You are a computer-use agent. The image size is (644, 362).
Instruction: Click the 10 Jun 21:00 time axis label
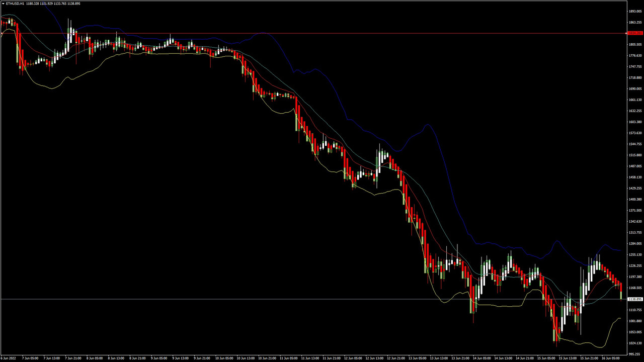tap(267, 358)
